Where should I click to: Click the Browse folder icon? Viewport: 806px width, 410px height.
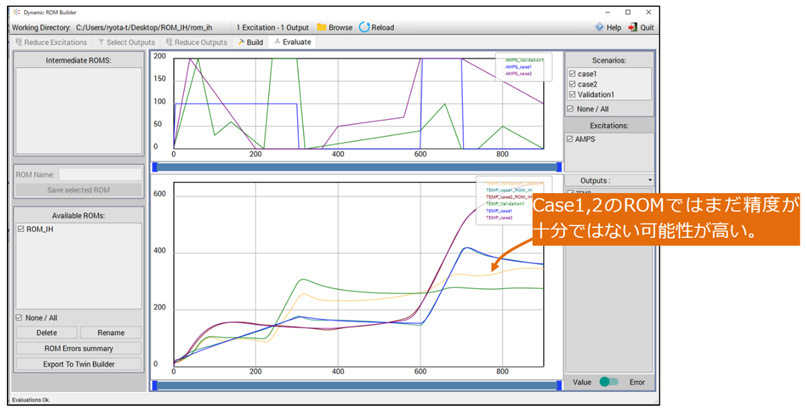pos(322,27)
